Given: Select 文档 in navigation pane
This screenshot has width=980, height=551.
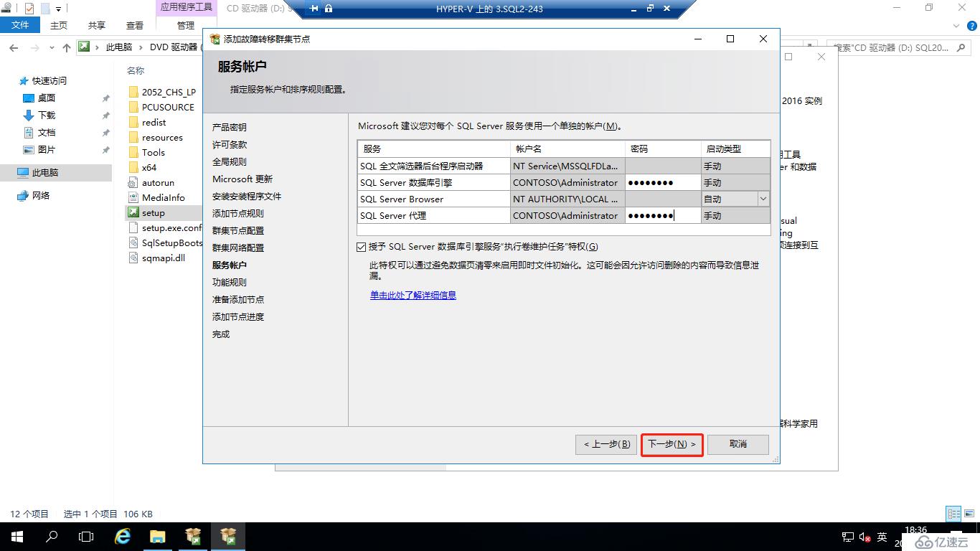Looking at the screenshot, I should point(47,133).
